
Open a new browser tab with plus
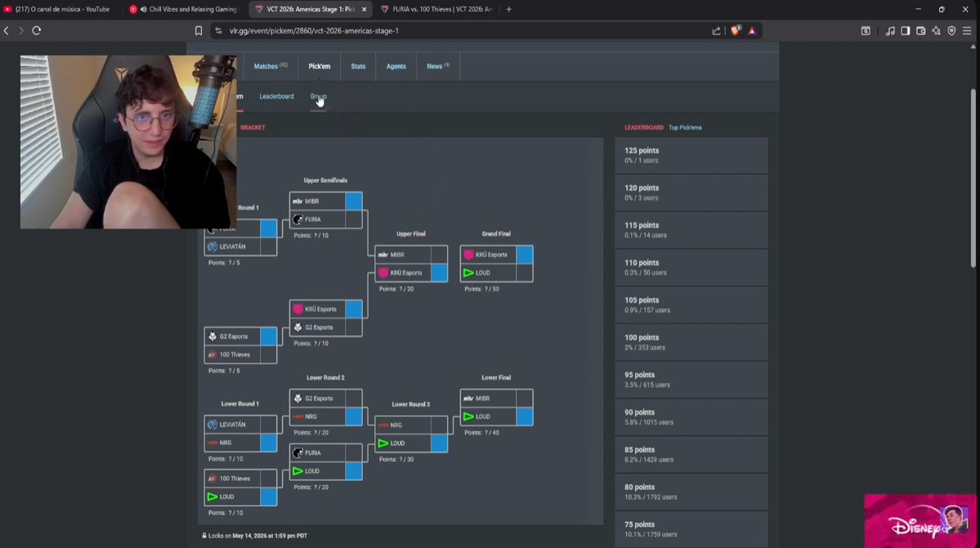click(508, 9)
